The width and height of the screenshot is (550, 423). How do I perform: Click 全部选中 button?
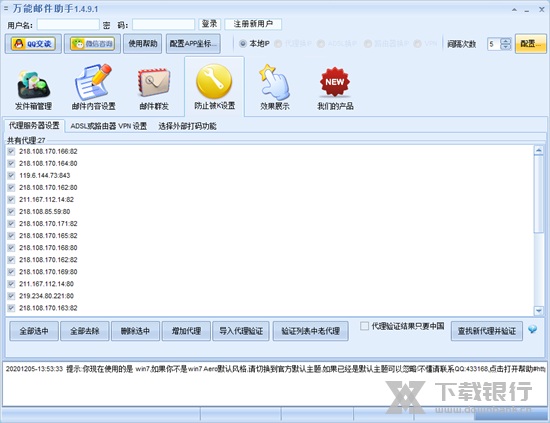pos(34,331)
